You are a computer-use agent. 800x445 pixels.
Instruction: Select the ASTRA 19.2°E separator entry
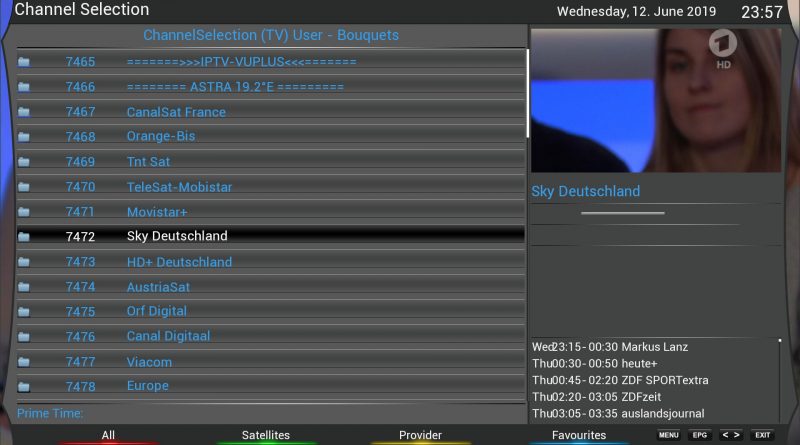coord(270,87)
